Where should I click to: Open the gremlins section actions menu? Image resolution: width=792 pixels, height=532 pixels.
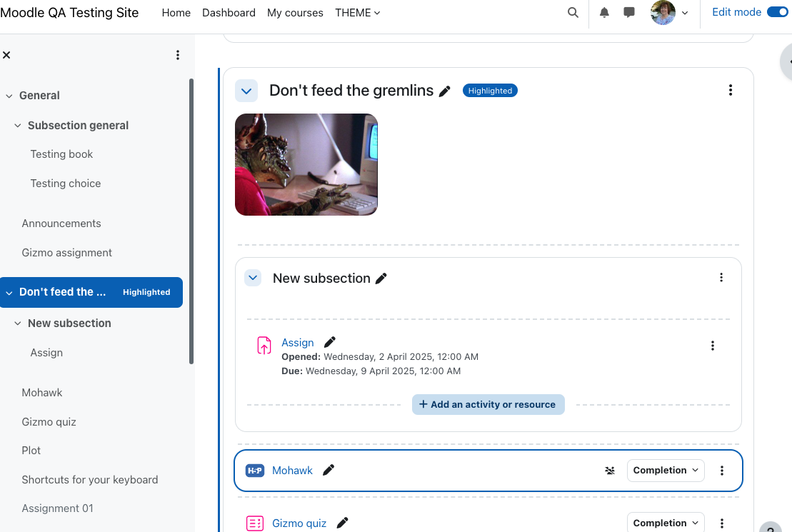(x=731, y=90)
